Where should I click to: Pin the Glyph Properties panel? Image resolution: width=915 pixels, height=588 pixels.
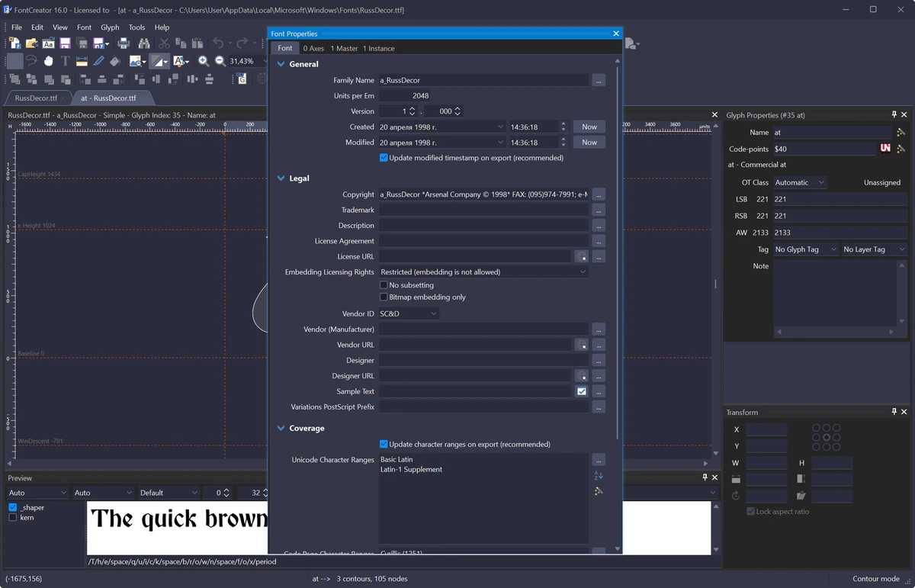pyautogui.click(x=894, y=114)
